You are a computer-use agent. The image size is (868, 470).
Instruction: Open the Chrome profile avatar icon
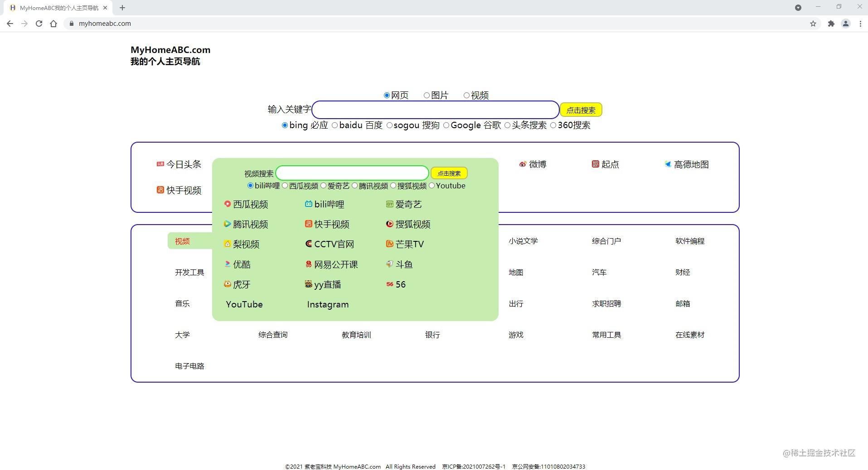tap(845, 24)
